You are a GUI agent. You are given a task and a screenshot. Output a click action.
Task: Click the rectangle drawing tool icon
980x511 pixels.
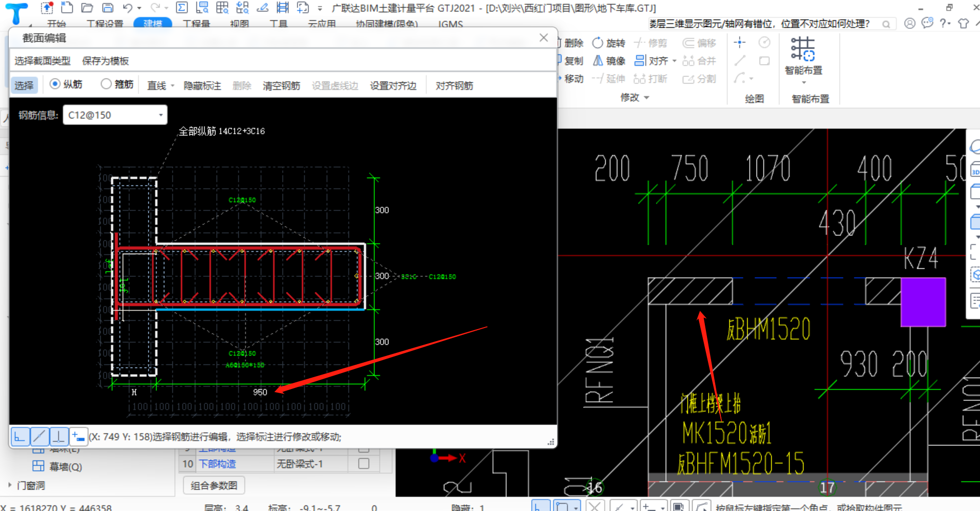point(764,60)
